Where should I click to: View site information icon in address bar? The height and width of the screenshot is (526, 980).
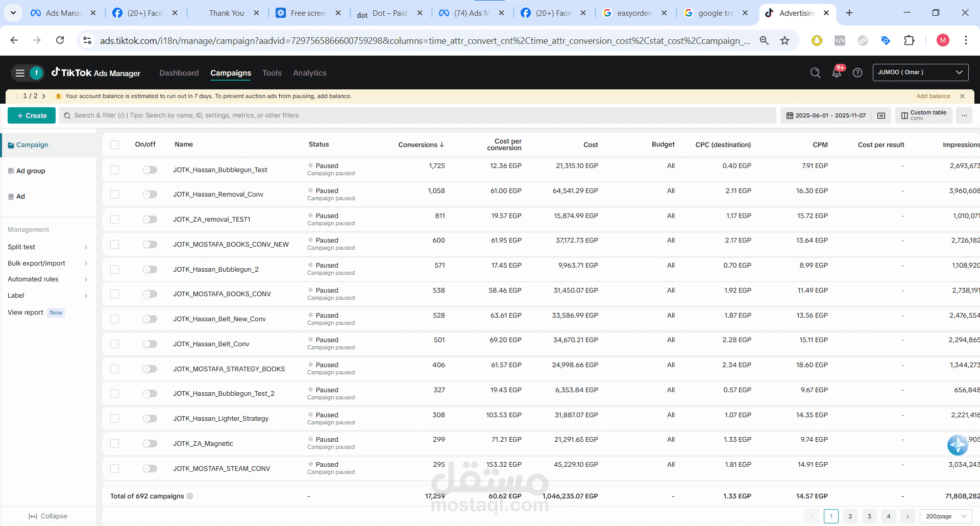coord(87,40)
